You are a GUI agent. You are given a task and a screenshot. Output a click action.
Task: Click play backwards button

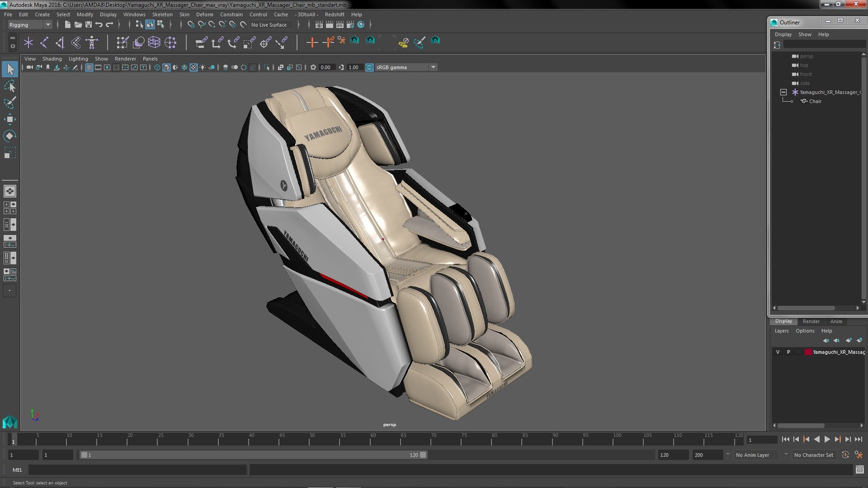click(816, 439)
